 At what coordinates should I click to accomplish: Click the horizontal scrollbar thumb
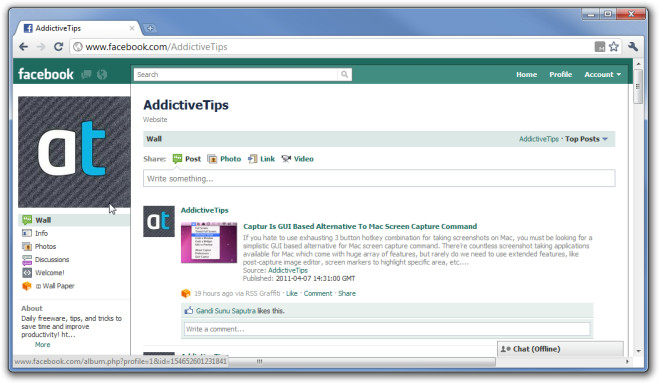(x=362, y=362)
